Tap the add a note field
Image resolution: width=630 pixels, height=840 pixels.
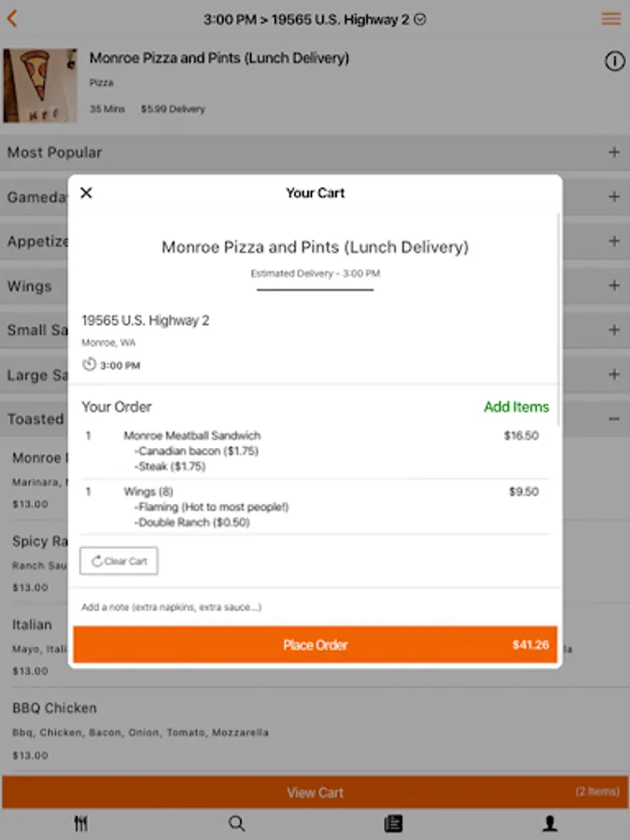pos(315,608)
